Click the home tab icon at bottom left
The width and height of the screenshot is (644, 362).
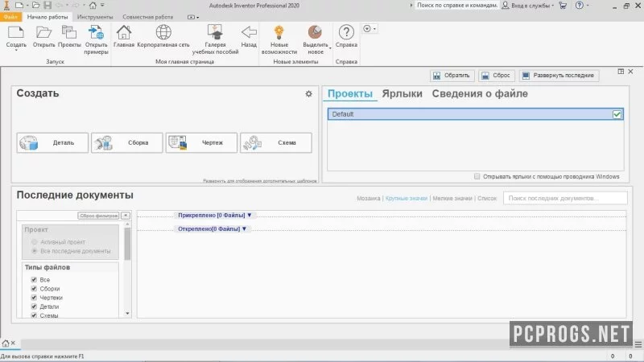[x=6, y=343]
